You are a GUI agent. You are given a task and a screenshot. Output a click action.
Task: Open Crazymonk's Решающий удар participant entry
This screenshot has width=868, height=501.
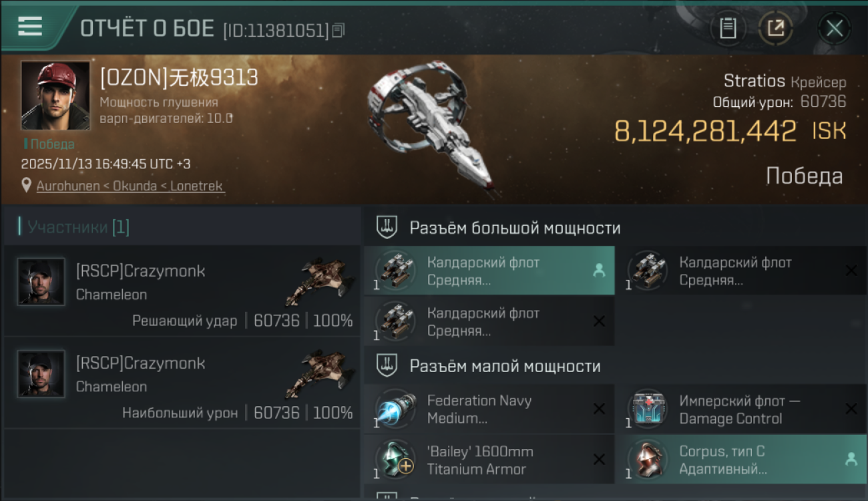pos(182,291)
